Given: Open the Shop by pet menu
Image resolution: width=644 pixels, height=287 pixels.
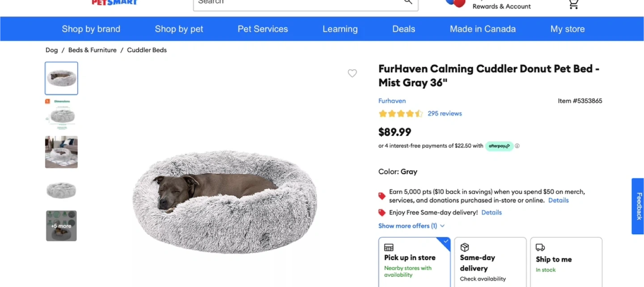Looking at the screenshot, I should click(179, 29).
